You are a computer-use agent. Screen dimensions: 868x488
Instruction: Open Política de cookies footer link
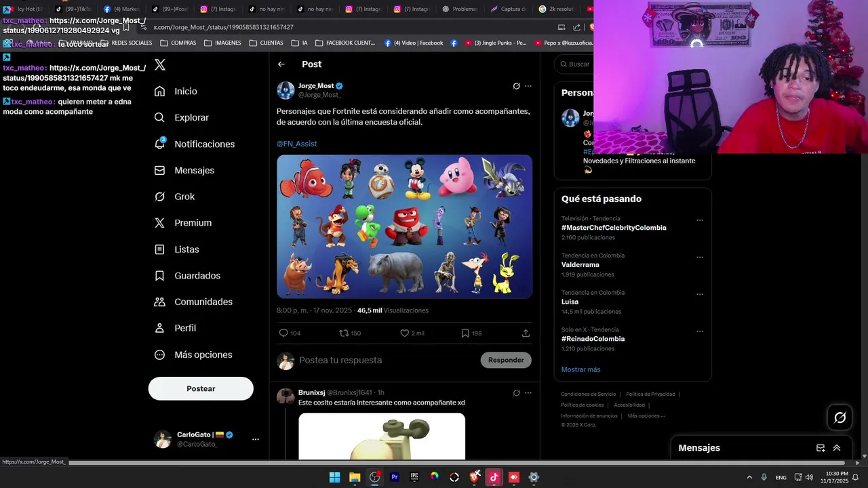[582, 405]
